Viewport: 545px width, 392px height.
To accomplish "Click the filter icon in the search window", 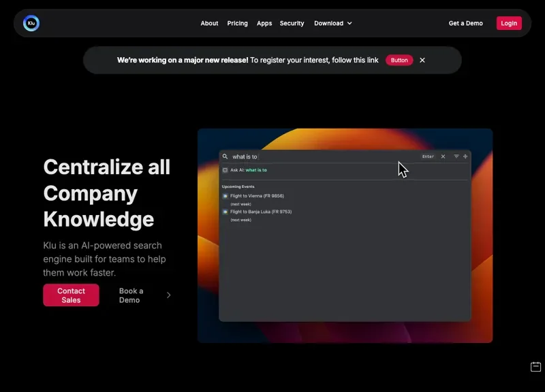I will coord(456,157).
